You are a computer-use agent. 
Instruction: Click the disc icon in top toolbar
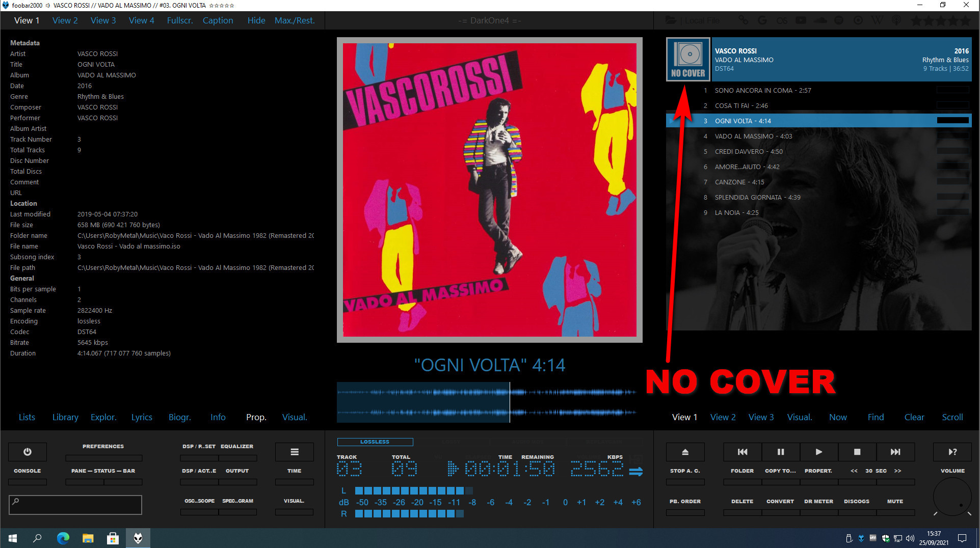click(858, 20)
